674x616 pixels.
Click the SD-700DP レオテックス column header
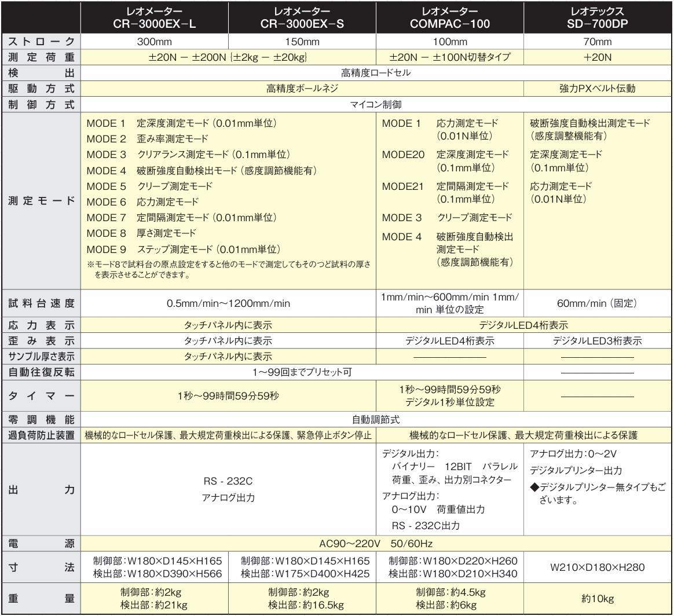(598, 16)
